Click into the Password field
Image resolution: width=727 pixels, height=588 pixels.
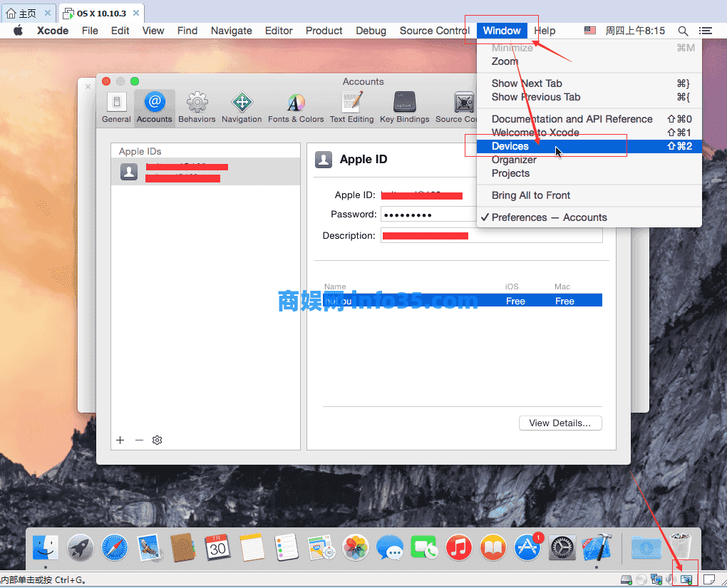(x=428, y=215)
